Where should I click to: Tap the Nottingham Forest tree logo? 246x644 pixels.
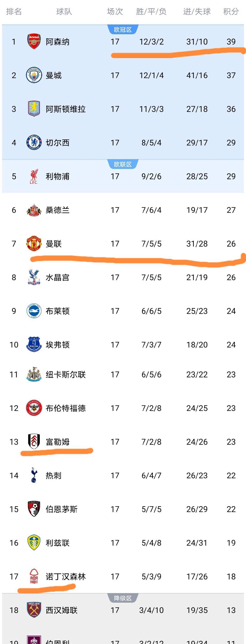pos(34,576)
